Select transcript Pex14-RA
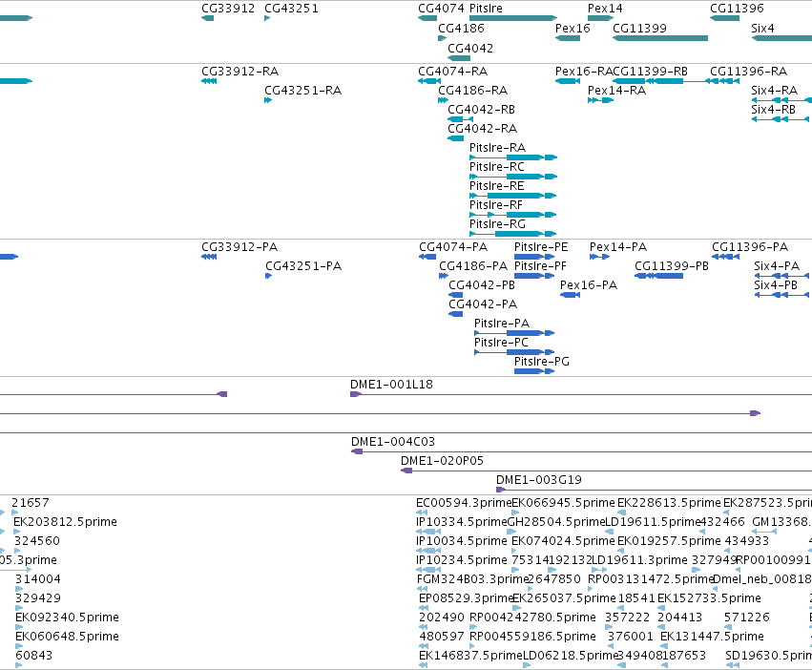The image size is (812, 670). [x=601, y=100]
